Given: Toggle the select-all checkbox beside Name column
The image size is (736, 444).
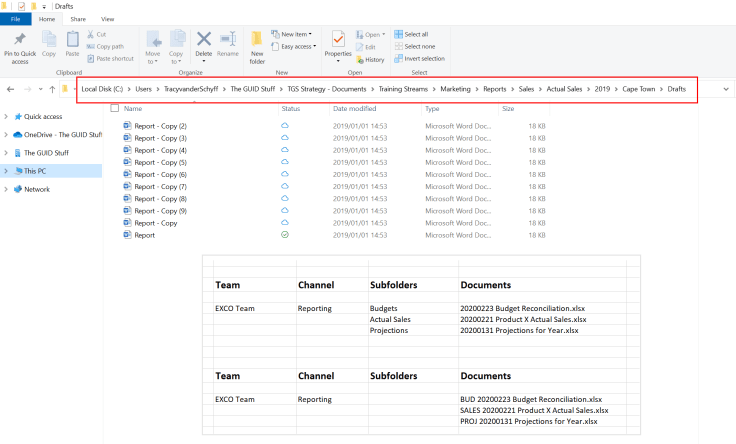Looking at the screenshot, I should pyautogui.click(x=114, y=108).
